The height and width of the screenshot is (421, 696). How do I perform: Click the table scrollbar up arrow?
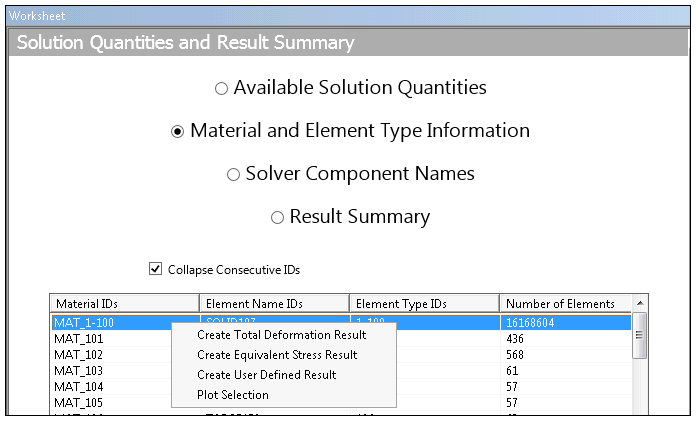(640, 302)
